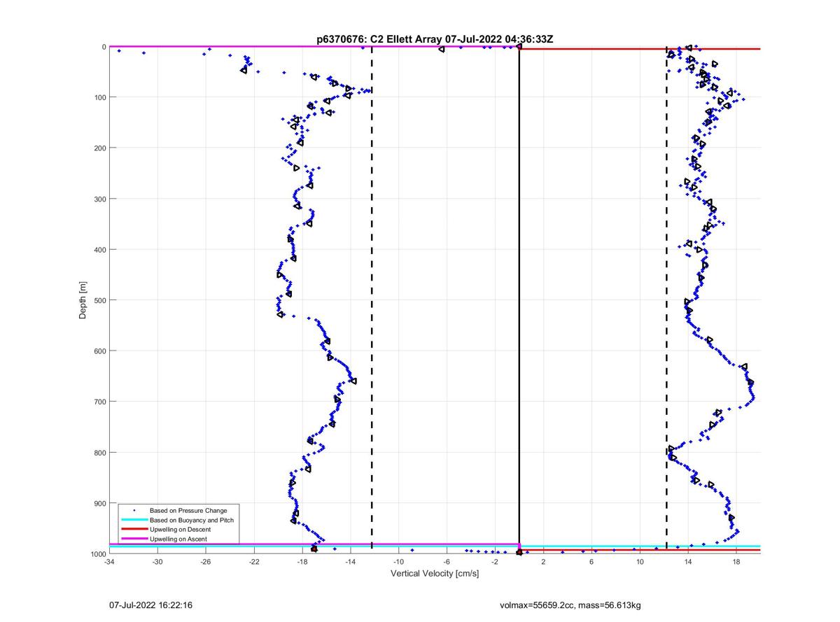The width and height of the screenshot is (840, 622).
Task: Click x-axis tick label '-18'
Action: point(302,561)
